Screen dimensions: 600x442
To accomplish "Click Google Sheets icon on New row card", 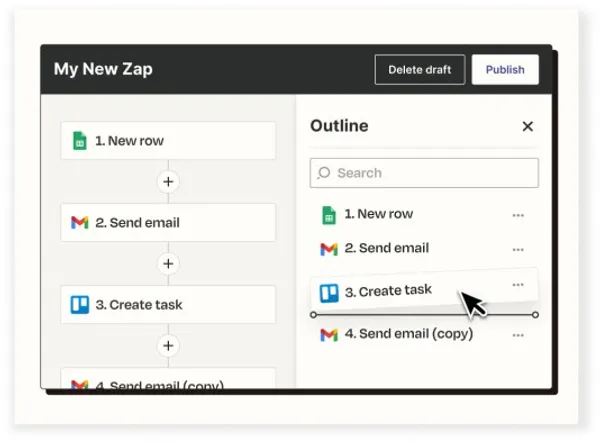I will [80, 140].
